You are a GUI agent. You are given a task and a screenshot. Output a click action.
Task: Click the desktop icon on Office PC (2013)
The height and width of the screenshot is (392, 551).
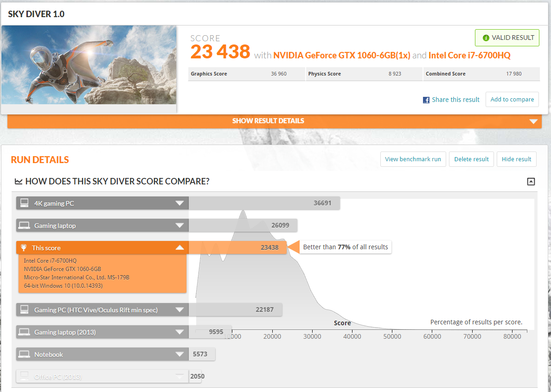pyautogui.click(x=24, y=376)
